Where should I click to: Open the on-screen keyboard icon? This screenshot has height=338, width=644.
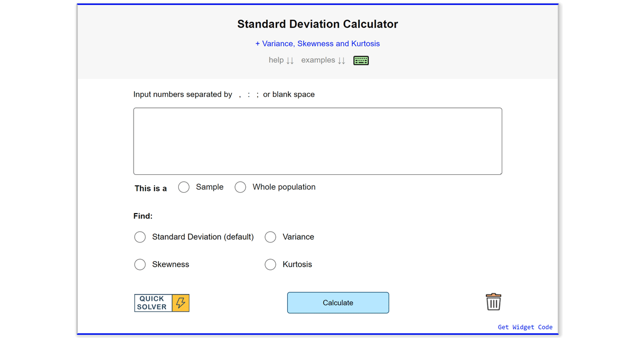coord(361,60)
